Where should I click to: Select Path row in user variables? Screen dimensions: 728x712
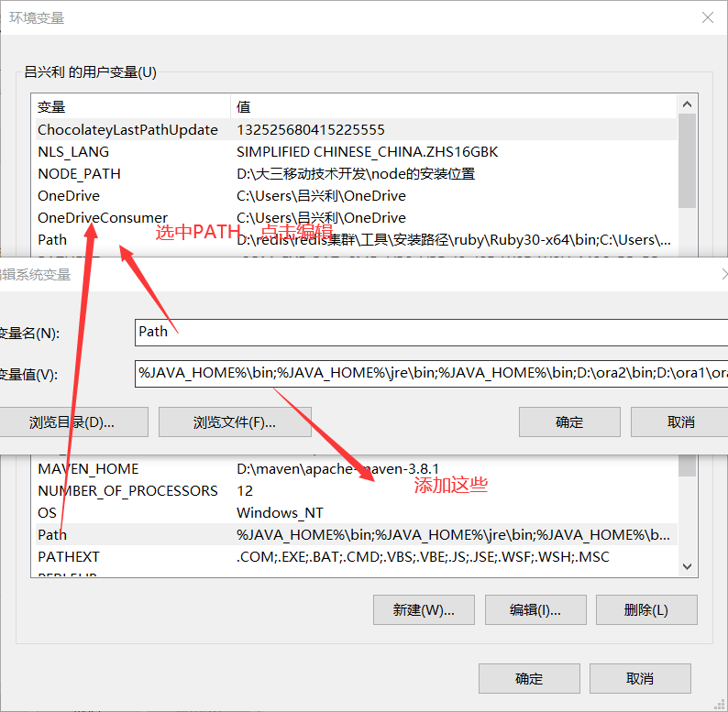356,240
